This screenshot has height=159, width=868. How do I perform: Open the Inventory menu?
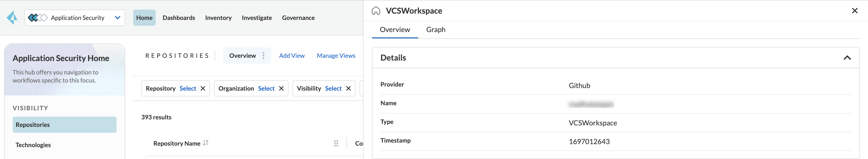point(218,17)
